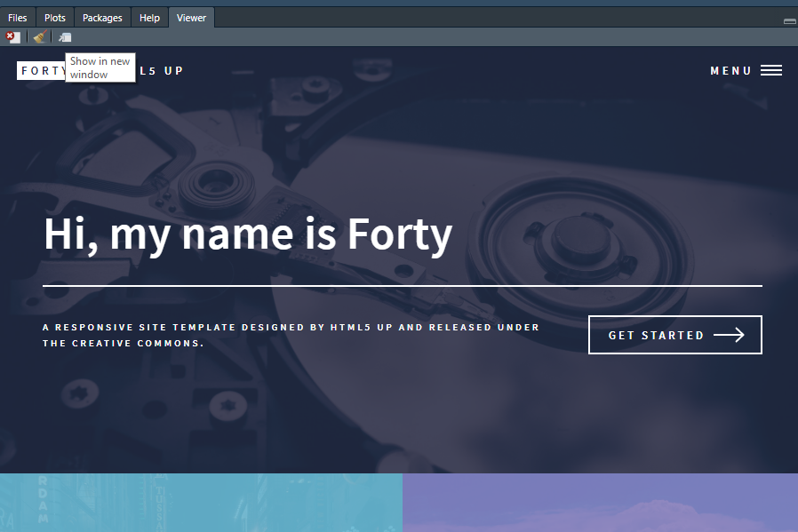Open the Plots tab

55,18
